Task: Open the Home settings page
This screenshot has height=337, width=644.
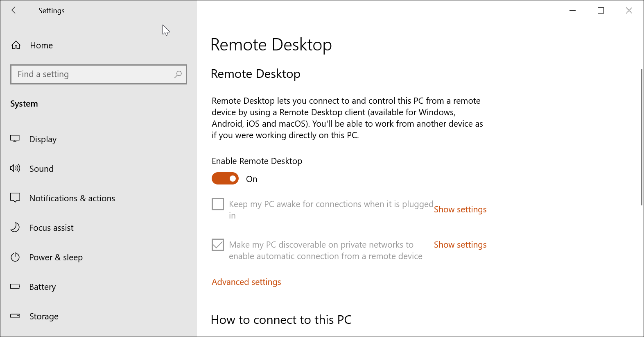Action: coord(41,45)
